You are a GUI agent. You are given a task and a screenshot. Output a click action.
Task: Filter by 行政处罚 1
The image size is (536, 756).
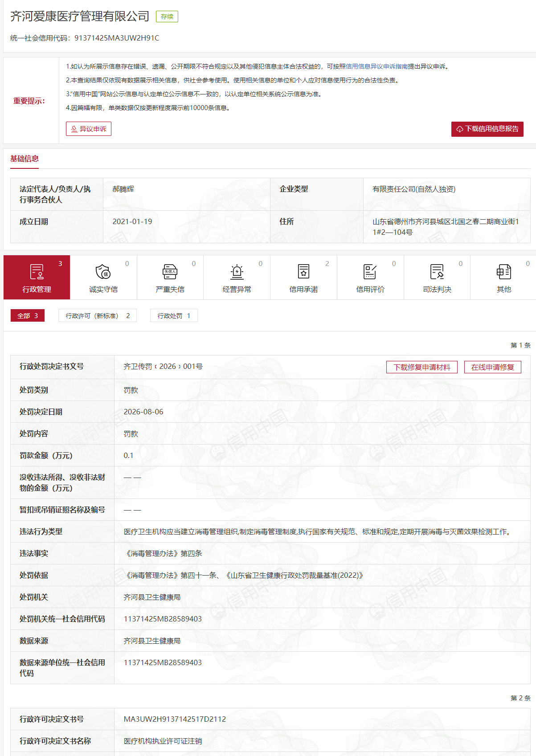(x=174, y=315)
